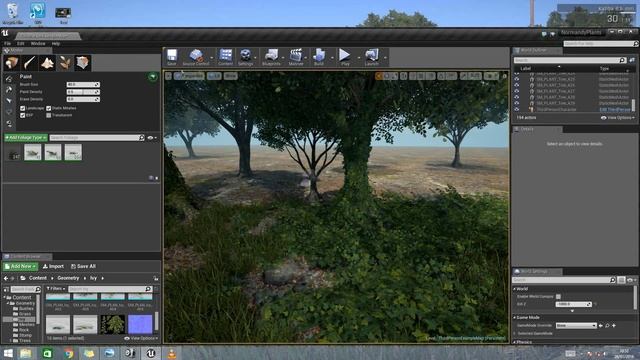
Task: Open the Add Foliage Type dropdown
Action: pos(26,138)
